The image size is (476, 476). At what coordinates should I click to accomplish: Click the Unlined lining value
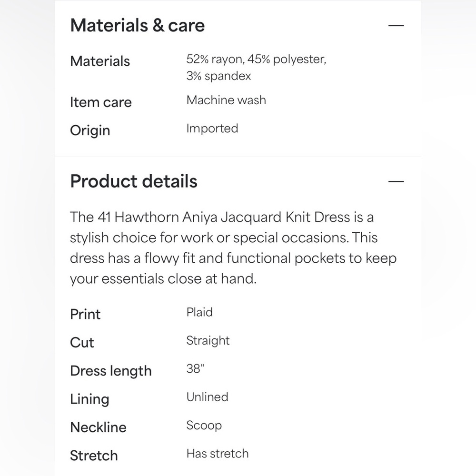pyautogui.click(x=208, y=397)
